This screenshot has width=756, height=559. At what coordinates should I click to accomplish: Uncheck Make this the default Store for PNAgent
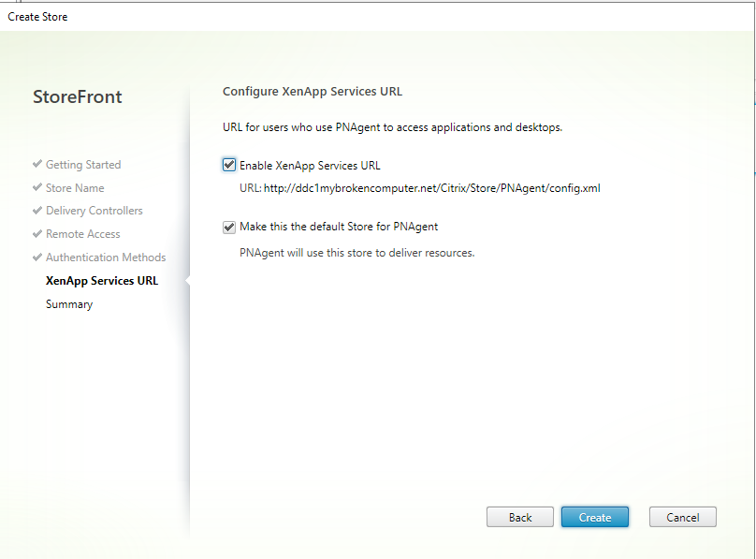coord(229,227)
